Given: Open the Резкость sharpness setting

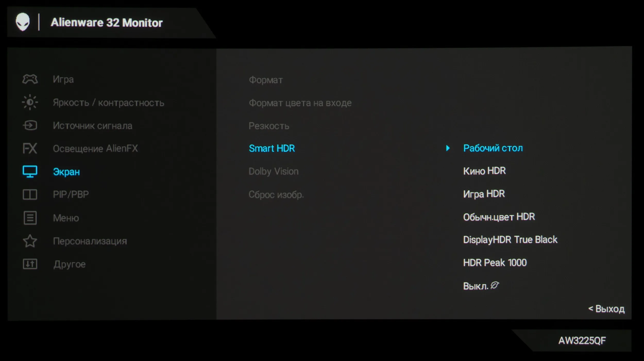Looking at the screenshot, I should (269, 126).
